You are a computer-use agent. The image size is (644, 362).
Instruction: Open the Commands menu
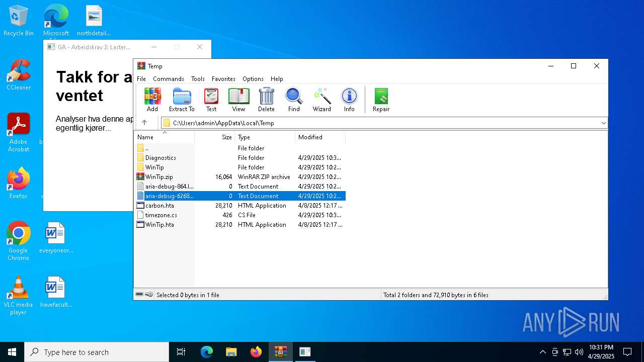169,79
